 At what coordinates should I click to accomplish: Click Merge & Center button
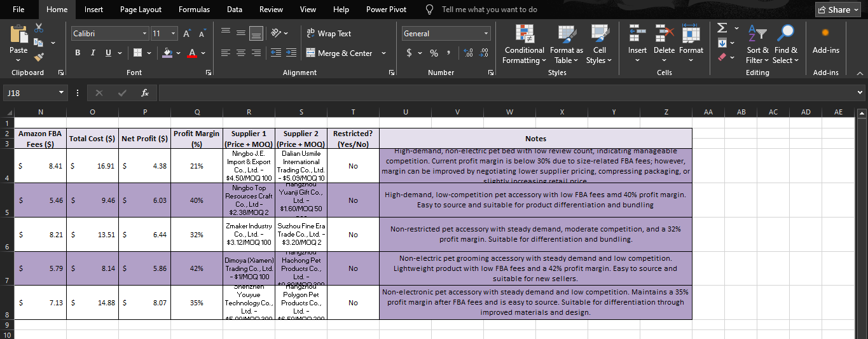tap(340, 53)
